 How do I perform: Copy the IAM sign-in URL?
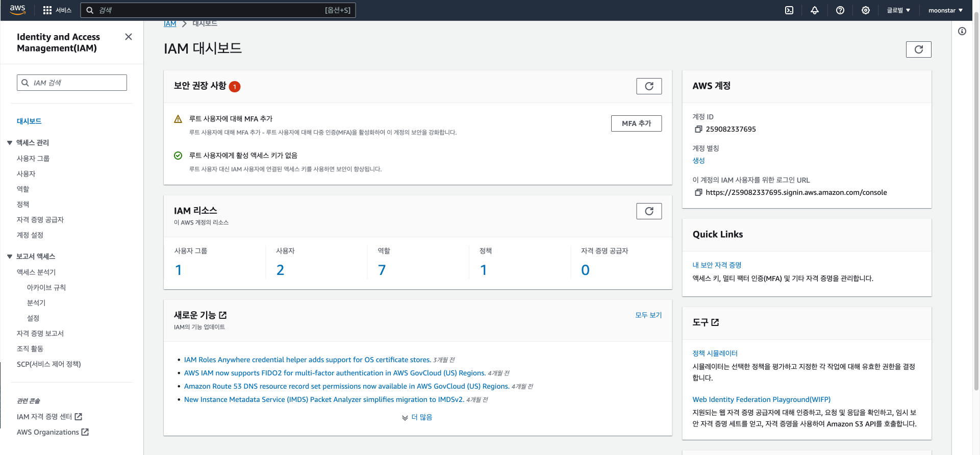click(x=698, y=192)
